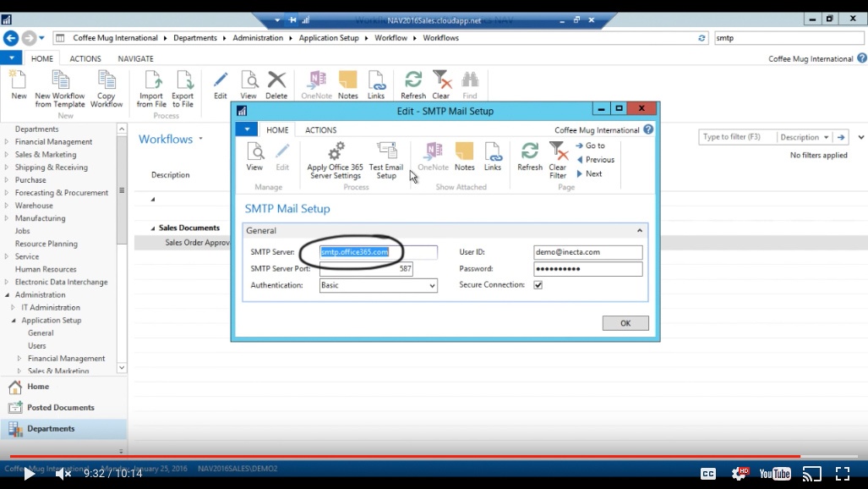This screenshot has height=489, width=868.
Task: Click Go to in Page group
Action: [591, 146]
